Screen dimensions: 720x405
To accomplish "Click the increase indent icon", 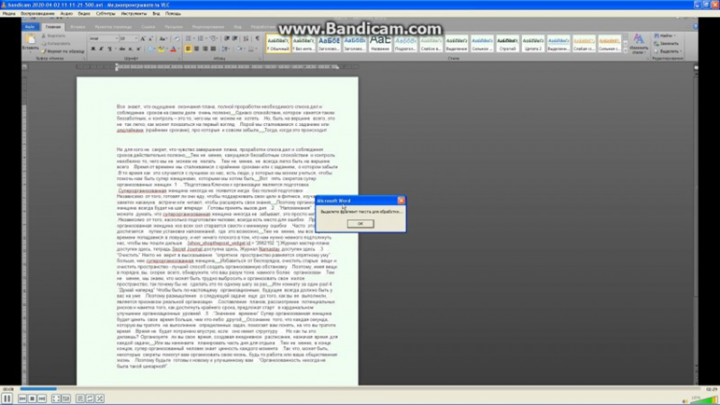I will [235, 39].
